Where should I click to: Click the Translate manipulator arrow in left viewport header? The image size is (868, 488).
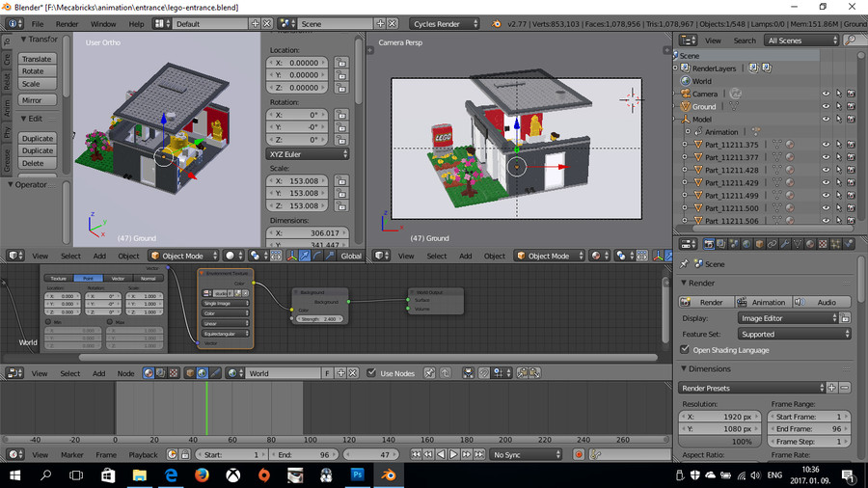(305, 256)
